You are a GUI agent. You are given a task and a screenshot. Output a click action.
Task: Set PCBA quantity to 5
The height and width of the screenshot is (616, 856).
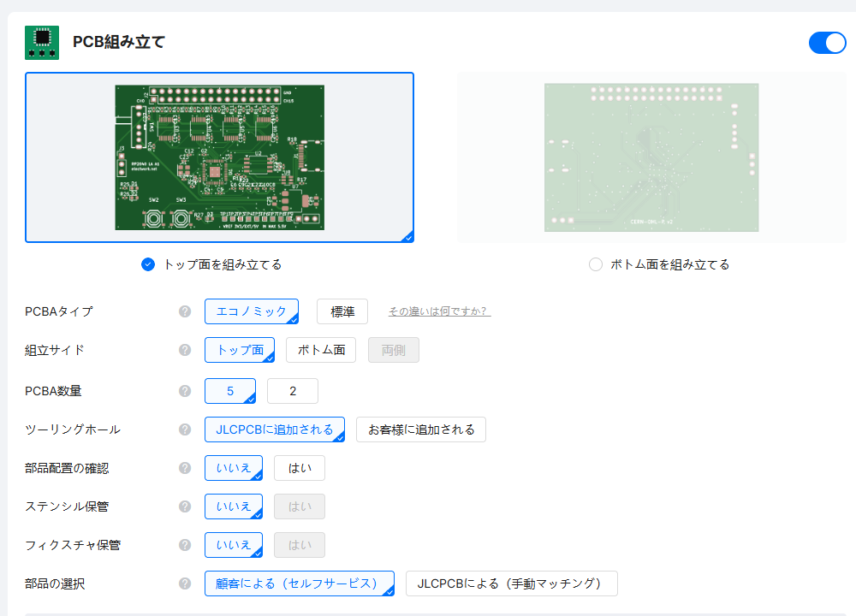point(230,391)
